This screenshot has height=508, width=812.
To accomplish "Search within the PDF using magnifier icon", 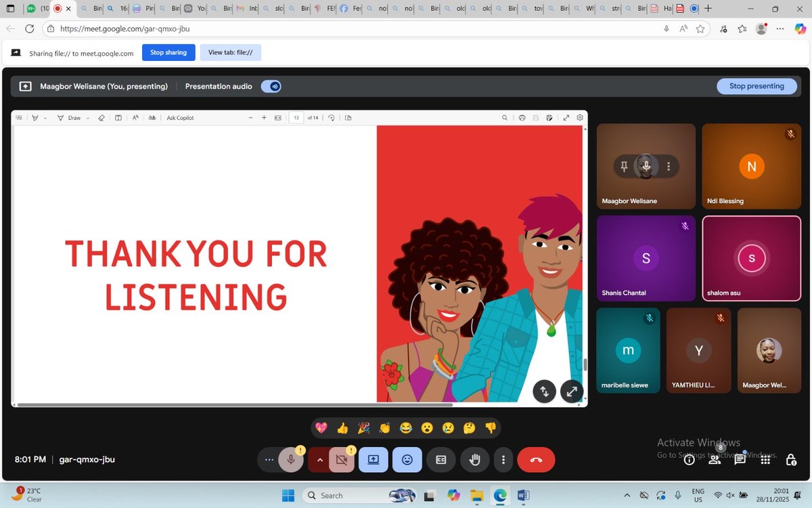I will point(505,118).
